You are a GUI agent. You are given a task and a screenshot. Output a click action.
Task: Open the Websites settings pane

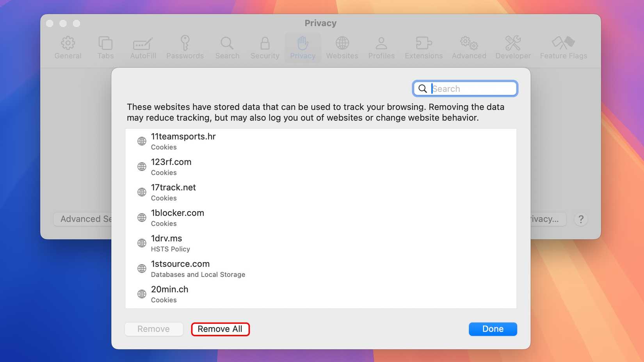(x=342, y=47)
